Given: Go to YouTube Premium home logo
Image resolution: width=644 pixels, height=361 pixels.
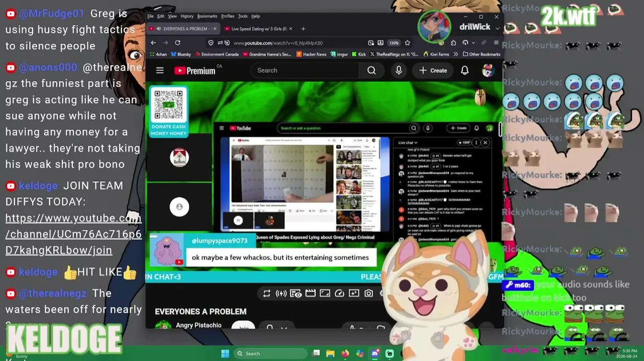Looking at the screenshot, I should [195, 71].
